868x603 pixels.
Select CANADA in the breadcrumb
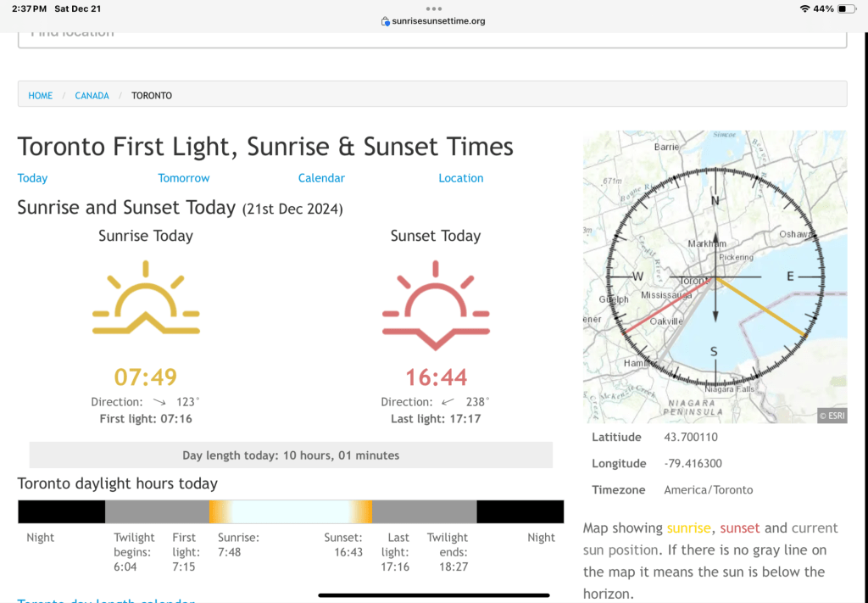(x=92, y=96)
